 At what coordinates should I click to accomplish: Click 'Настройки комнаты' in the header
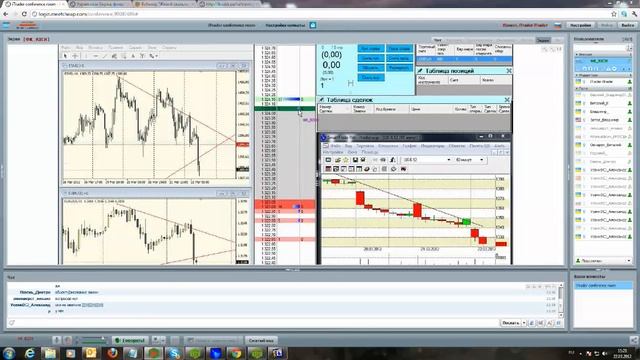pos(285,25)
